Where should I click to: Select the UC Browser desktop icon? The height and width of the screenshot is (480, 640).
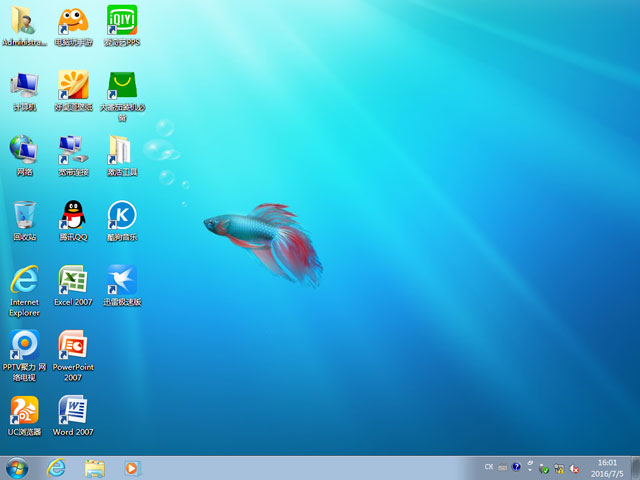[24, 410]
